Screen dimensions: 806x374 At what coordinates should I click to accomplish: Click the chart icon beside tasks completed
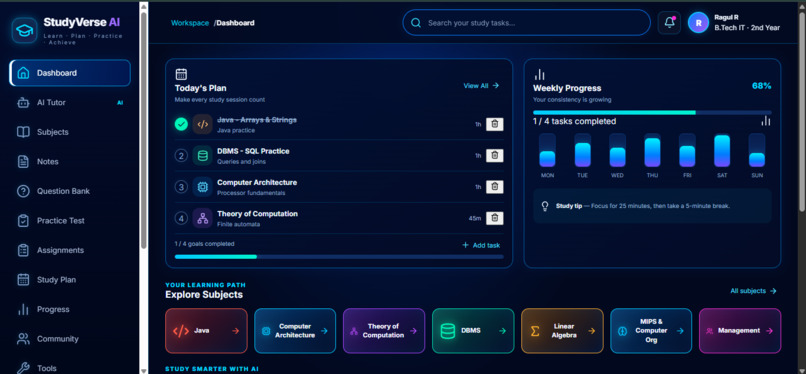[766, 121]
